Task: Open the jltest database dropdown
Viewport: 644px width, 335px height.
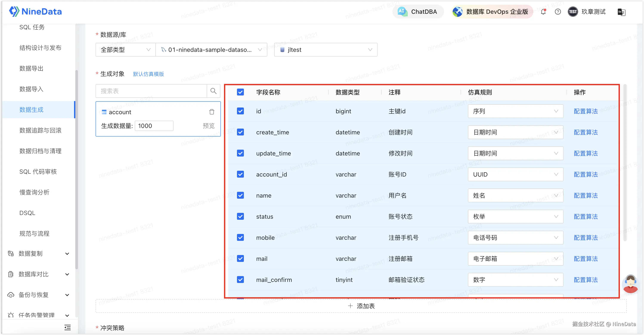Action: (x=325, y=50)
